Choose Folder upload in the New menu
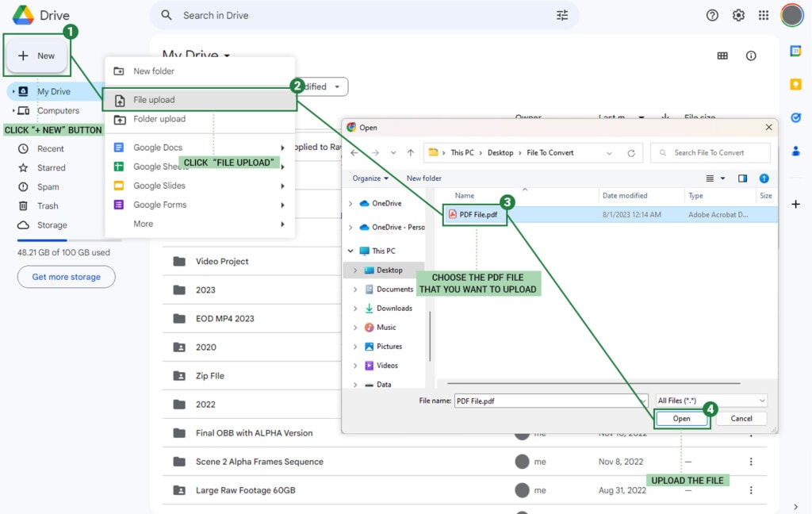The image size is (812, 514). coord(200,119)
